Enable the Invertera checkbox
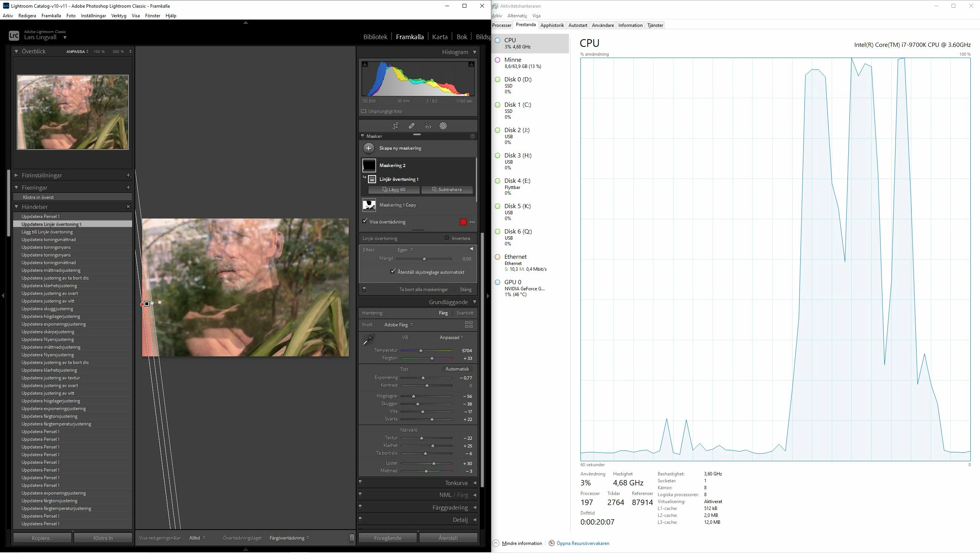This screenshot has width=980, height=553. (446, 238)
